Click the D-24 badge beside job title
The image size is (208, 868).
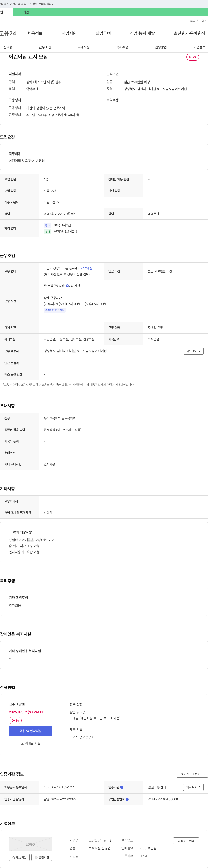193,57
